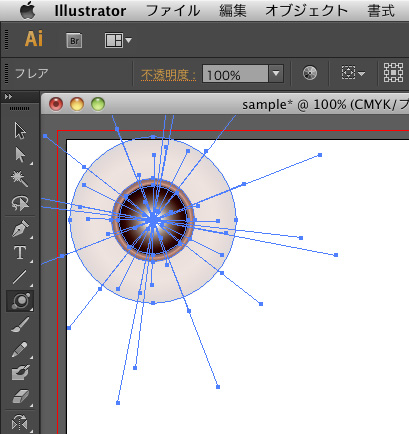Select the Type tool
Viewport: 409px width, 434px height.
pos(20,252)
